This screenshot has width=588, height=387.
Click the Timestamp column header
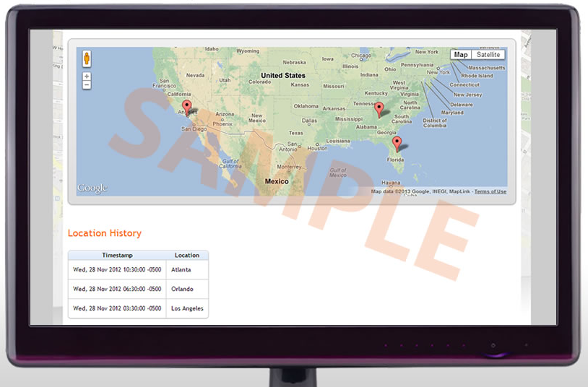[117, 256]
